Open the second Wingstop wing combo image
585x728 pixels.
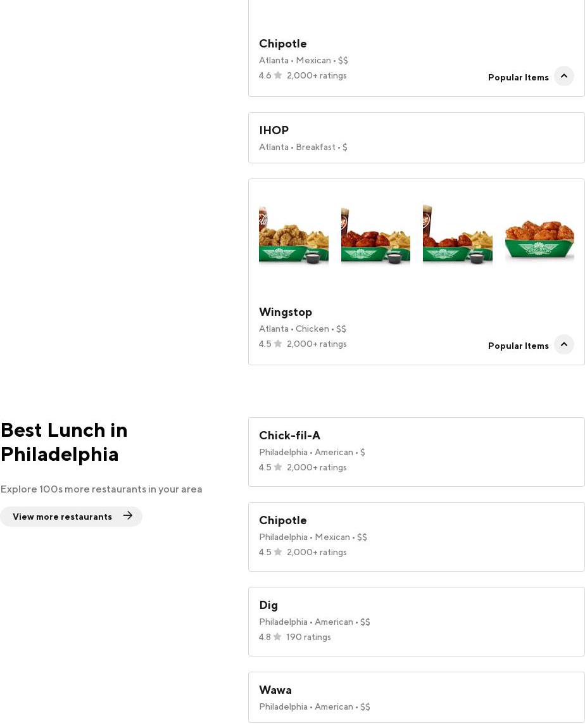375,236
